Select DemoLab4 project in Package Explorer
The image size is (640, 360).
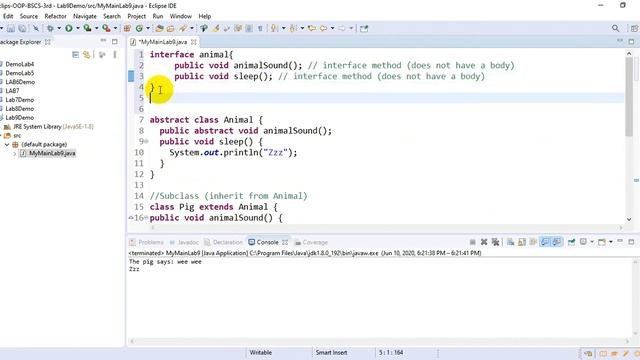[20, 64]
